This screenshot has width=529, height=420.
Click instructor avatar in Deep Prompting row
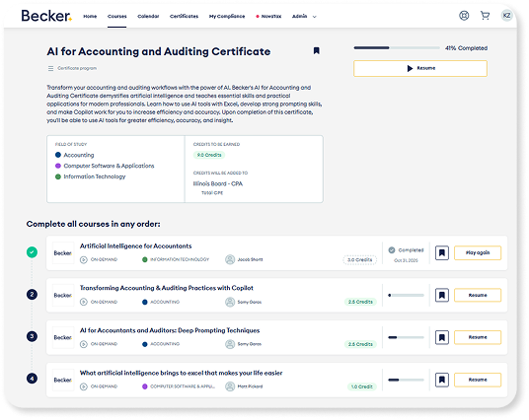[230, 344]
